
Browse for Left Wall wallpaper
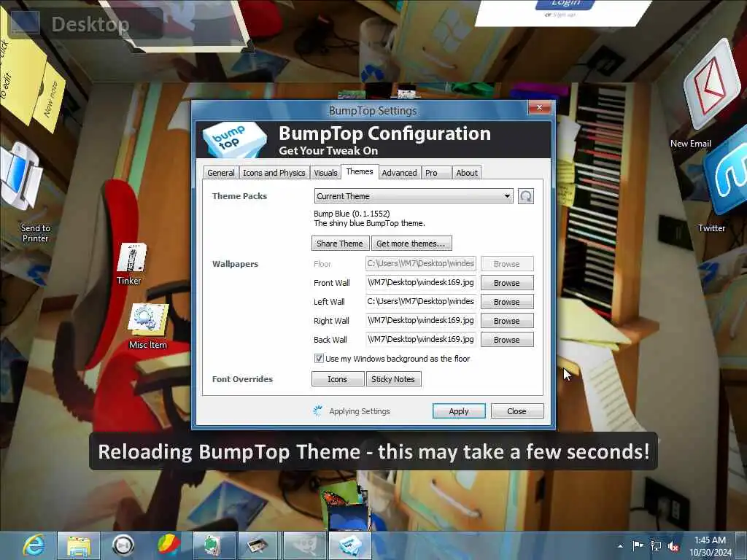(507, 301)
